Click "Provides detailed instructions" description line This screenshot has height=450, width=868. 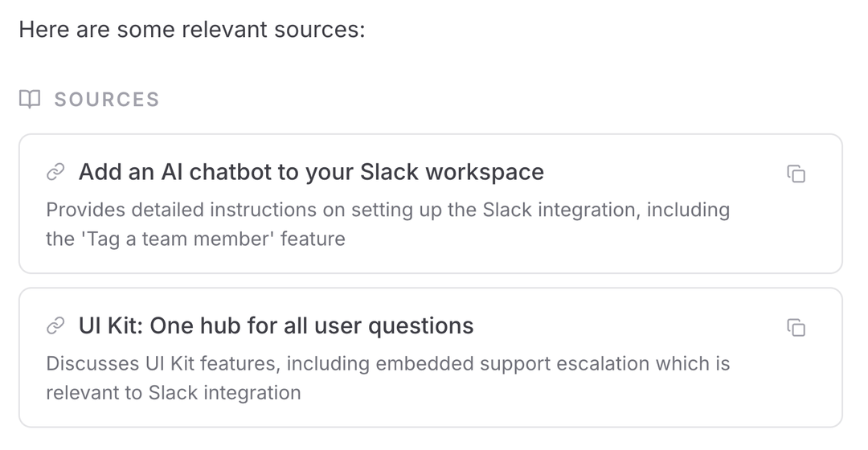[387, 210]
